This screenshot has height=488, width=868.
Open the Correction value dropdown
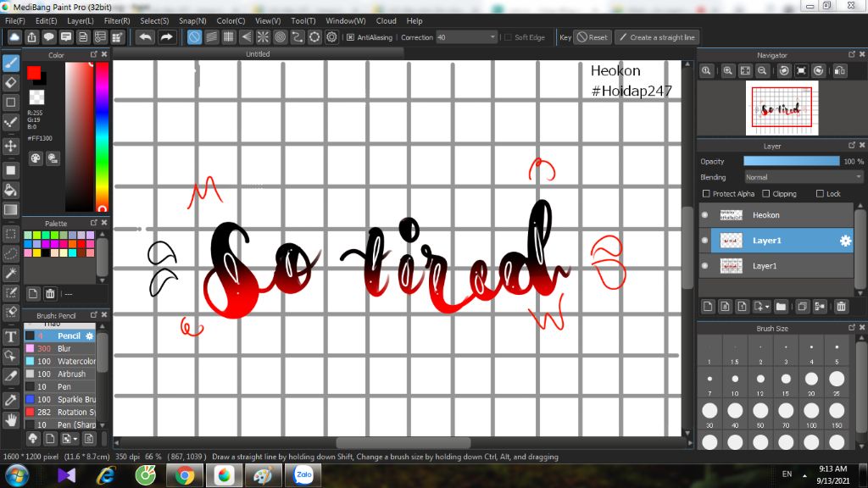point(492,37)
